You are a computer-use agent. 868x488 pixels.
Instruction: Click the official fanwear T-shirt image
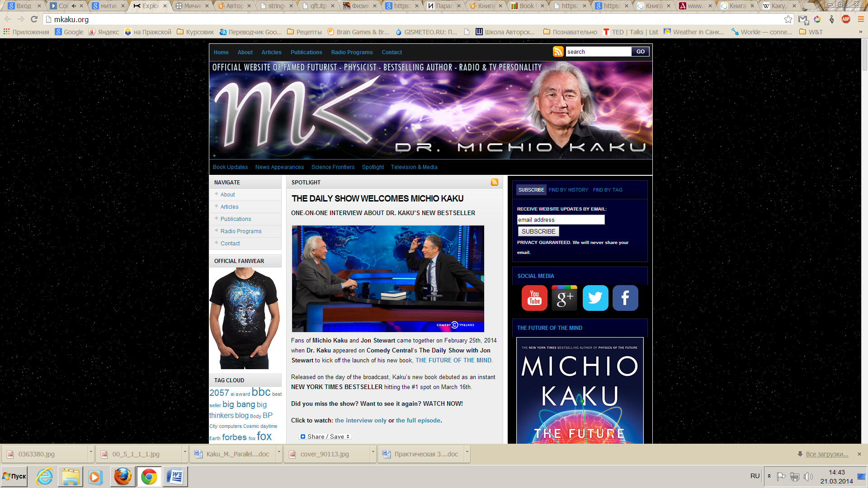coord(245,319)
